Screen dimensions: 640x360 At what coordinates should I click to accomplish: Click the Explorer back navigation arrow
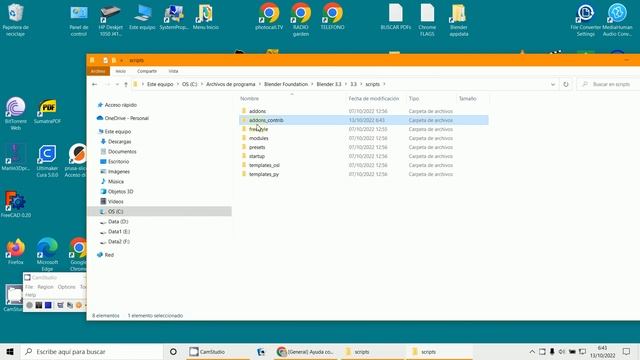tap(94, 84)
